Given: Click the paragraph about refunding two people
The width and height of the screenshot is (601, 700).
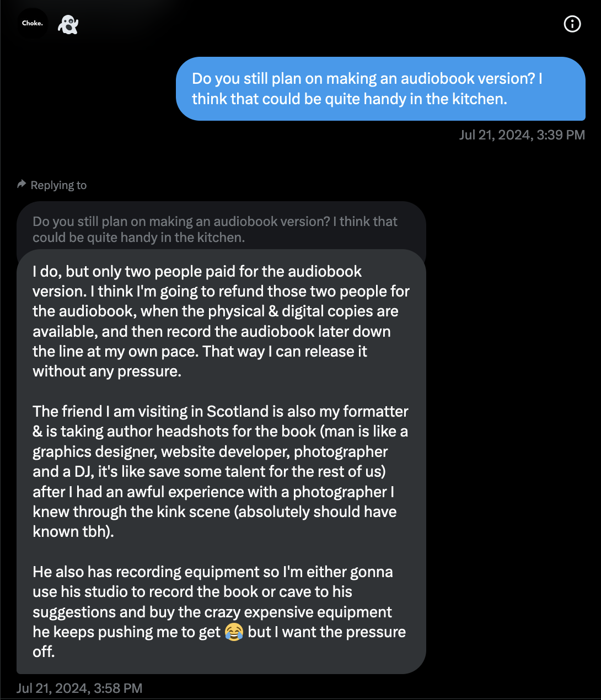Looking at the screenshot, I should click(x=221, y=321).
